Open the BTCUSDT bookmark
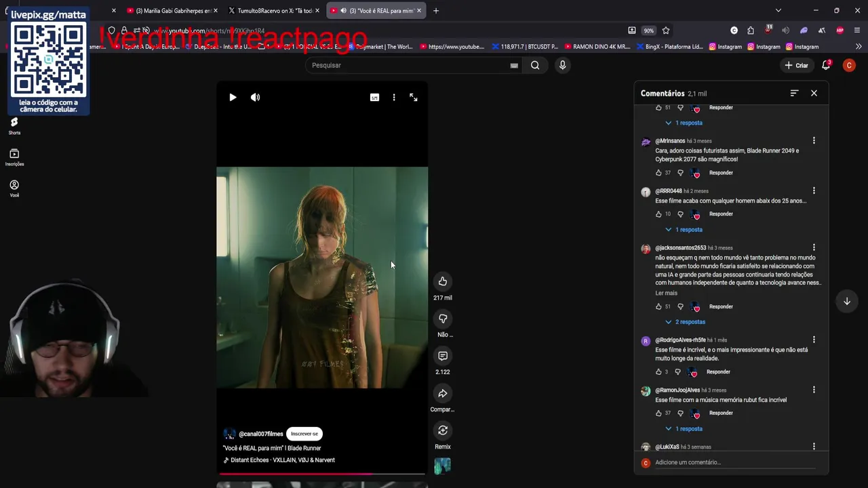868x488 pixels. [526, 47]
